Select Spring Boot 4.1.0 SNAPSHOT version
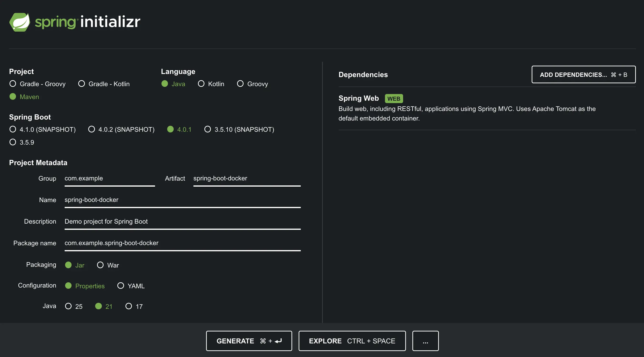The width and height of the screenshot is (644, 357). tap(13, 129)
